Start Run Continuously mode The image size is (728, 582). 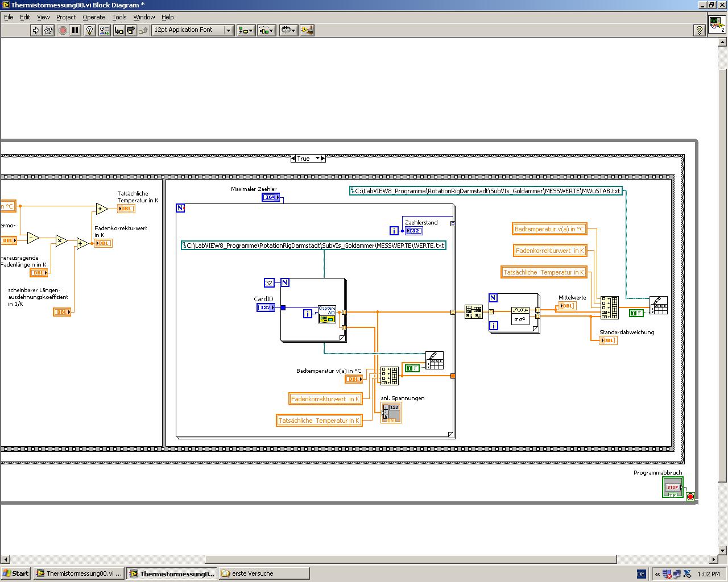click(x=48, y=30)
